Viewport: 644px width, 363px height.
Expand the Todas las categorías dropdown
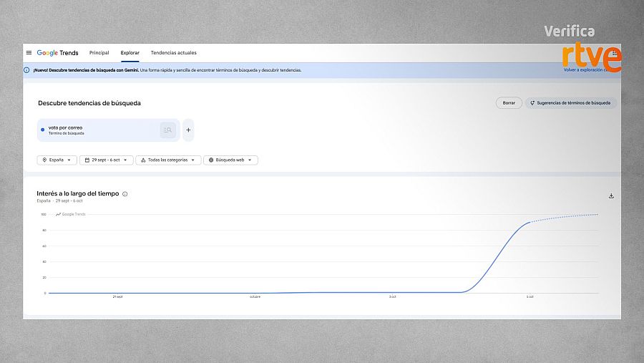(168, 160)
